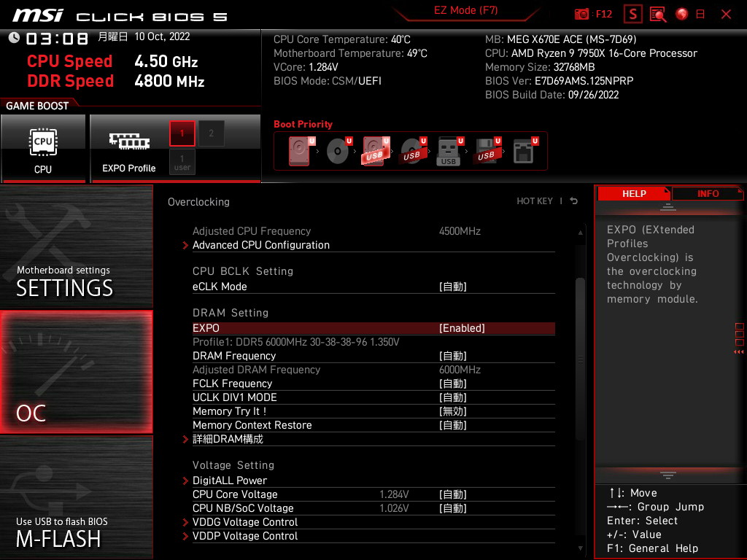This screenshot has width=747, height=560.
Task: Open CPU NB/SoC Voltage value dropdown
Action: tap(452, 508)
